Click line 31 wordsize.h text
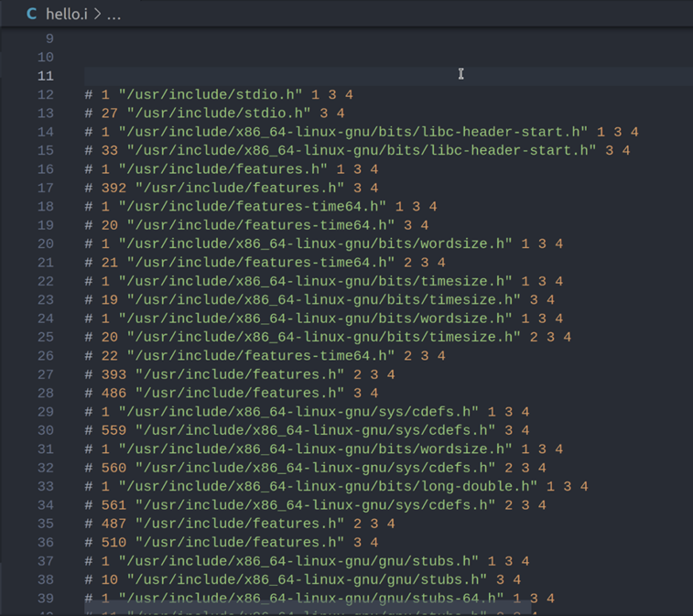Image resolution: width=693 pixels, height=616 pixels. click(324, 449)
